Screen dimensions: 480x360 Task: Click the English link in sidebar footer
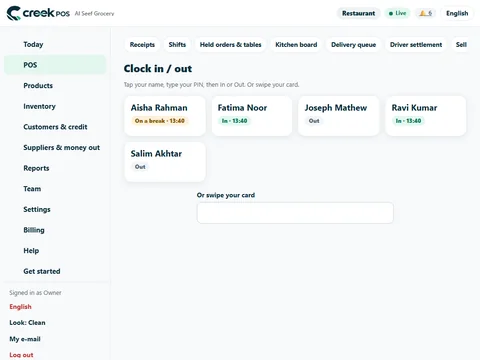point(20,307)
